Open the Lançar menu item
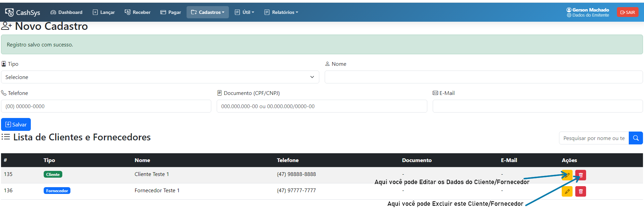The width and height of the screenshot is (644, 218). click(x=104, y=12)
